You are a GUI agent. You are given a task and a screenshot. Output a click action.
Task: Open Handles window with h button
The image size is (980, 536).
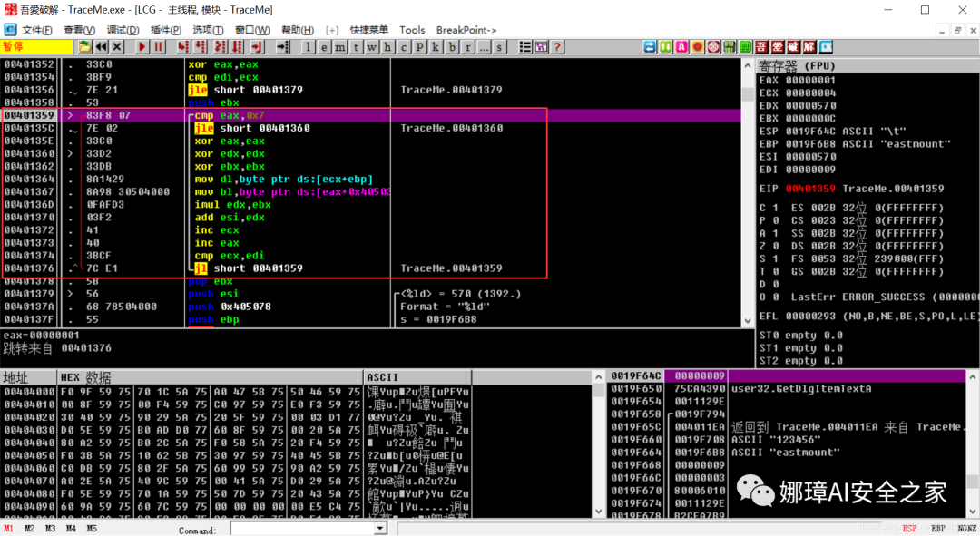387,47
